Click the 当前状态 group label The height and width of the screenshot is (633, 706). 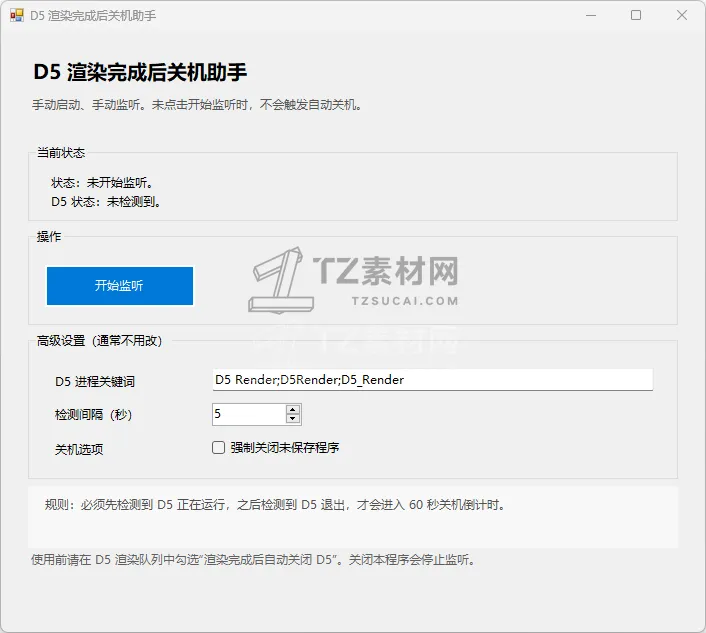click(x=61, y=153)
